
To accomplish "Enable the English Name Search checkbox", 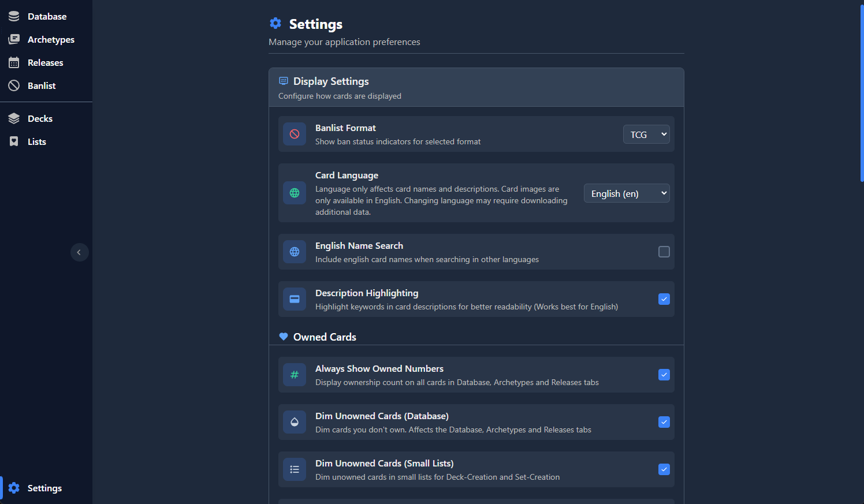I will 664,252.
